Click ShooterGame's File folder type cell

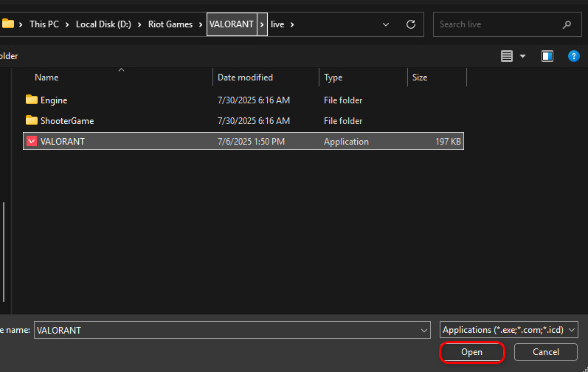click(343, 121)
